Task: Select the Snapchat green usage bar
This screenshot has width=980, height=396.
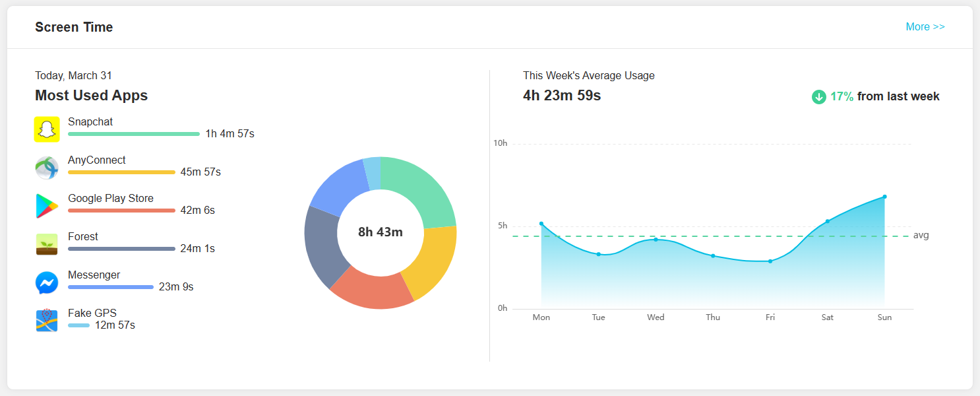Action: click(134, 134)
